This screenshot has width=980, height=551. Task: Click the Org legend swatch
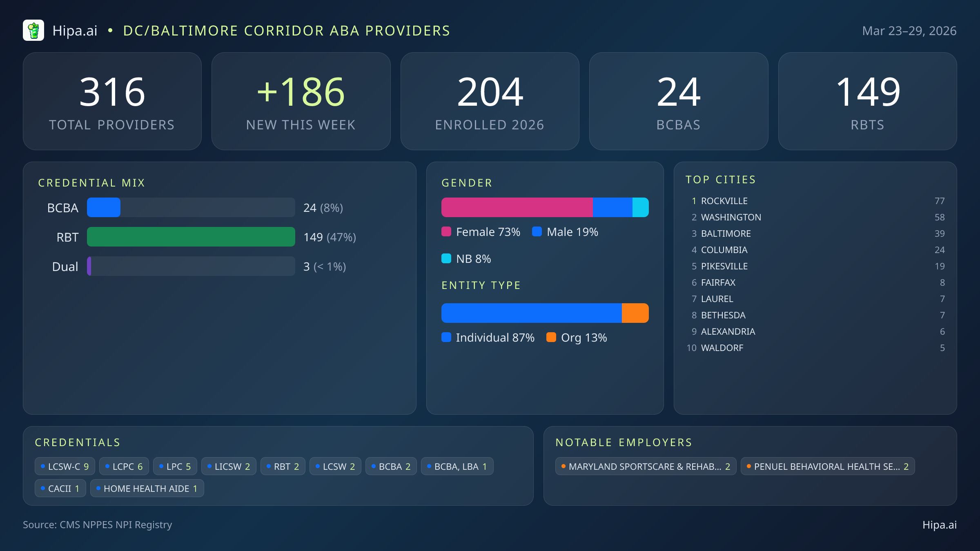click(x=551, y=338)
